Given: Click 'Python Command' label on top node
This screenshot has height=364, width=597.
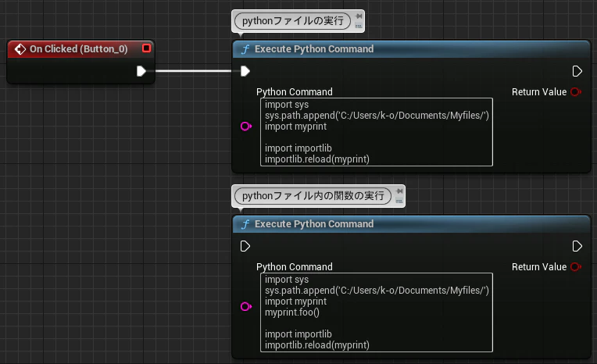Looking at the screenshot, I should (x=295, y=91).
